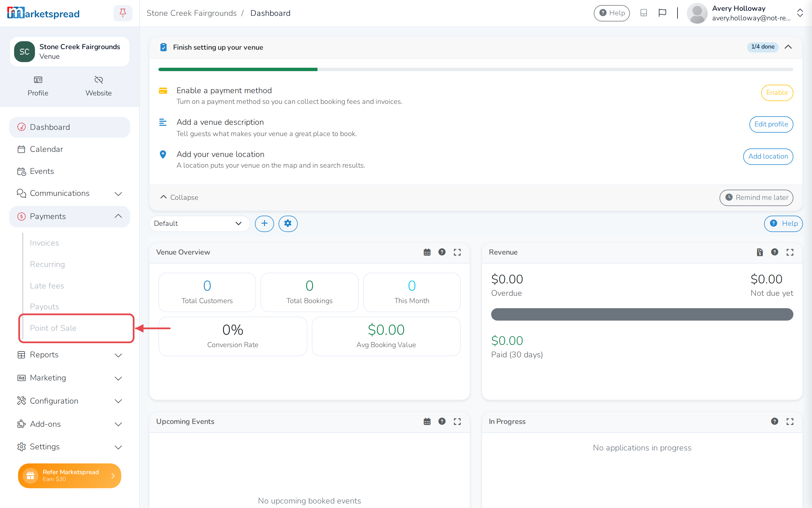Open the docs book icon in header

[x=643, y=13]
